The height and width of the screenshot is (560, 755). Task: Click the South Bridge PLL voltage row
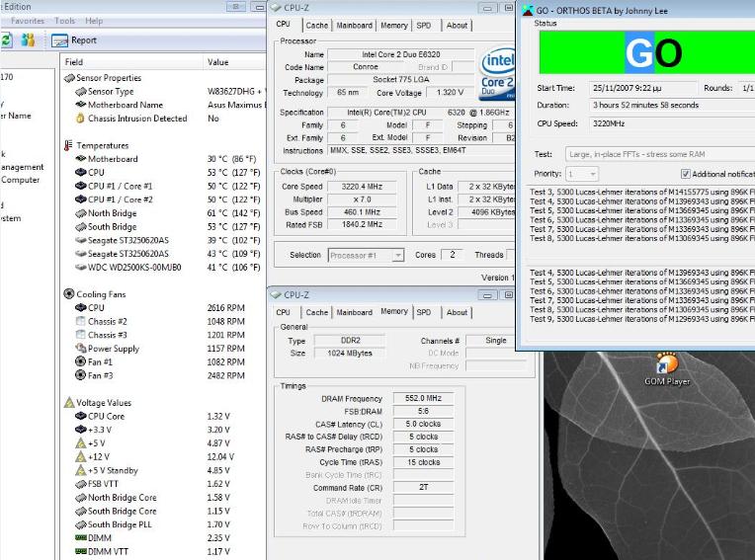pyautogui.click(x=164, y=524)
